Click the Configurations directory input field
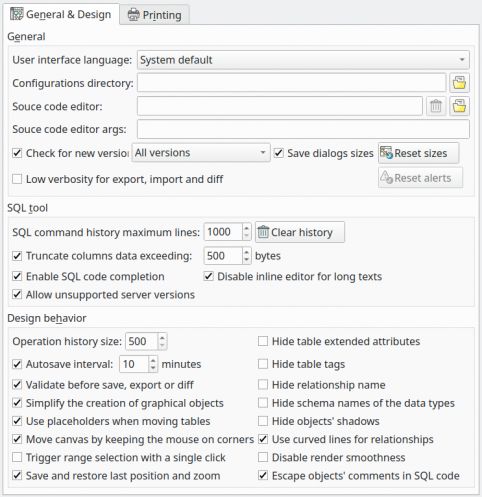This screenshot has width=482, height=497. [x=292, y=83]
